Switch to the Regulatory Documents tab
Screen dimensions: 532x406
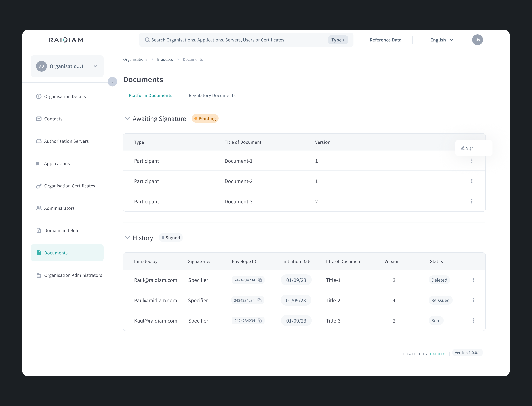point(212,95)
